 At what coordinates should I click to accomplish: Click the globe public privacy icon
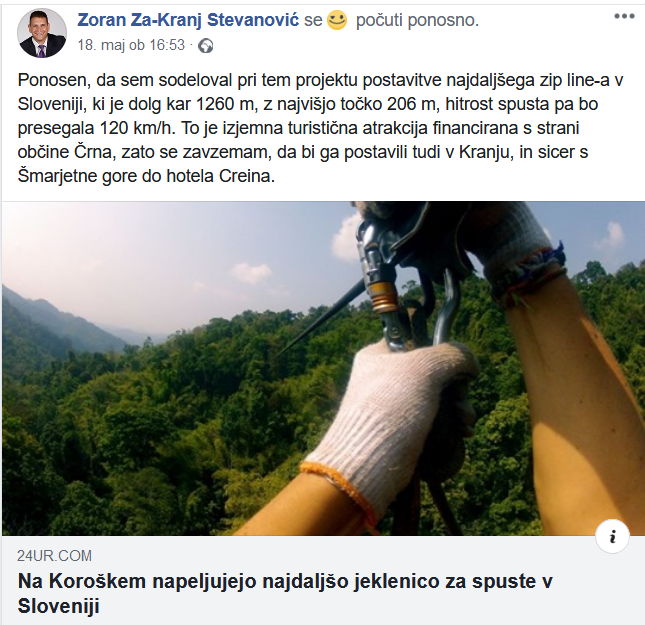(206, 46)
